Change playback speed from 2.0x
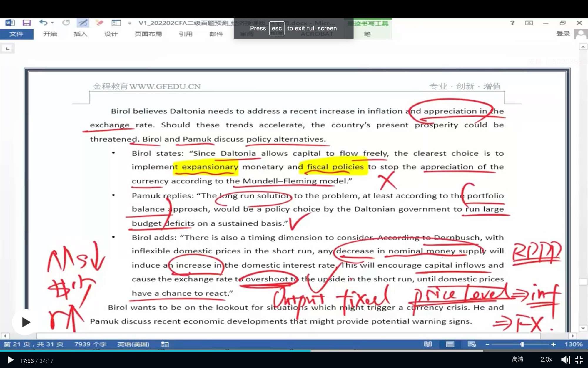The width and height of the screenshot is (588, 368). pos(546,359)
